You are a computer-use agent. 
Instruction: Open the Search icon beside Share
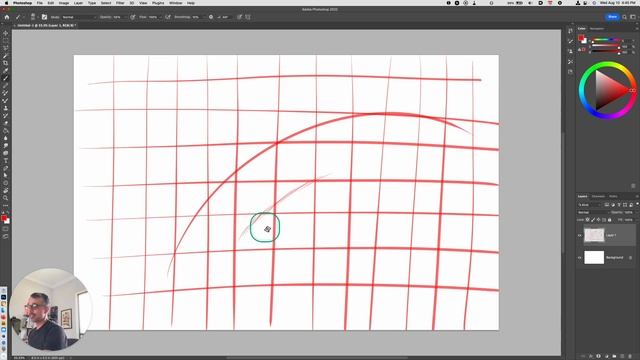pos(624,17)
